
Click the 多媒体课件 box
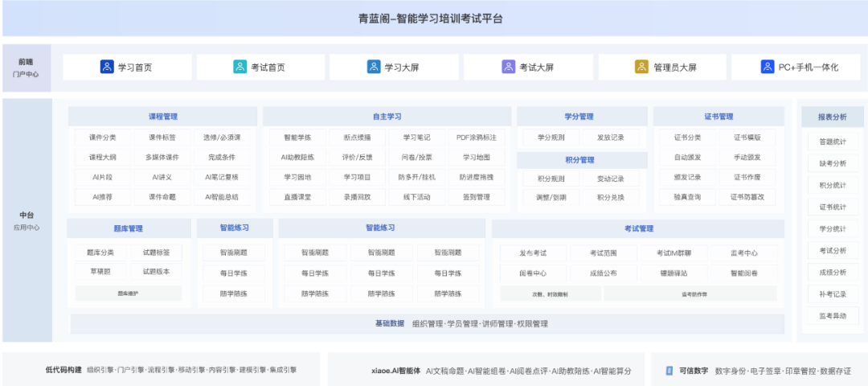coord(162,158)
